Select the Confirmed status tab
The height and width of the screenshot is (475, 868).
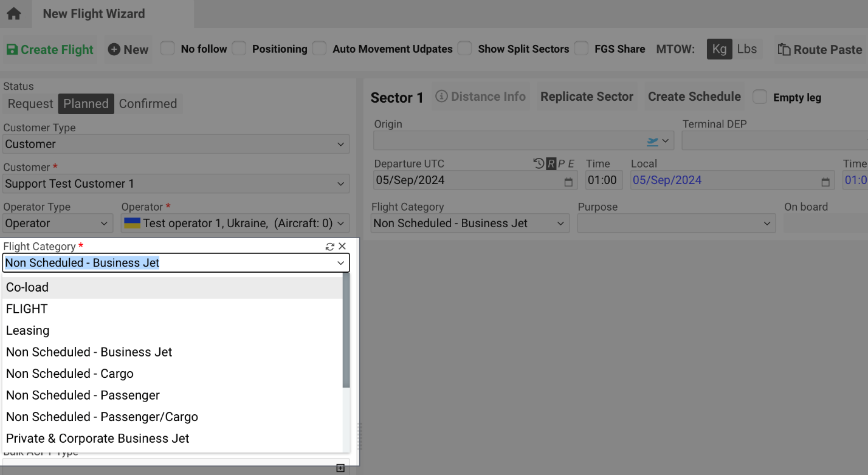(x=148, y=103)
